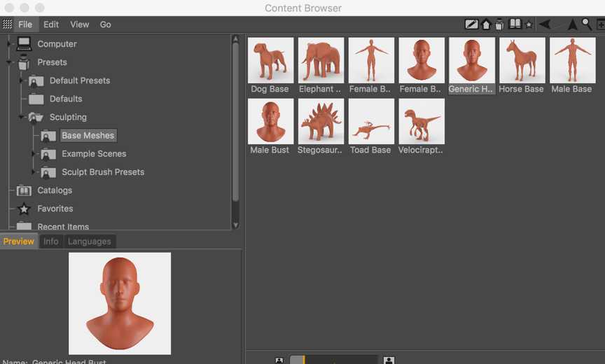Select the Horse Base thumbnail
The image size is (605, 364).
pos(522,60)
